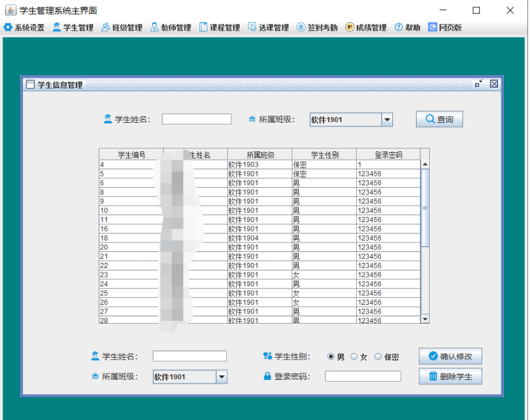Click the 保密 gender cell in row 5

tap(324, 174)
